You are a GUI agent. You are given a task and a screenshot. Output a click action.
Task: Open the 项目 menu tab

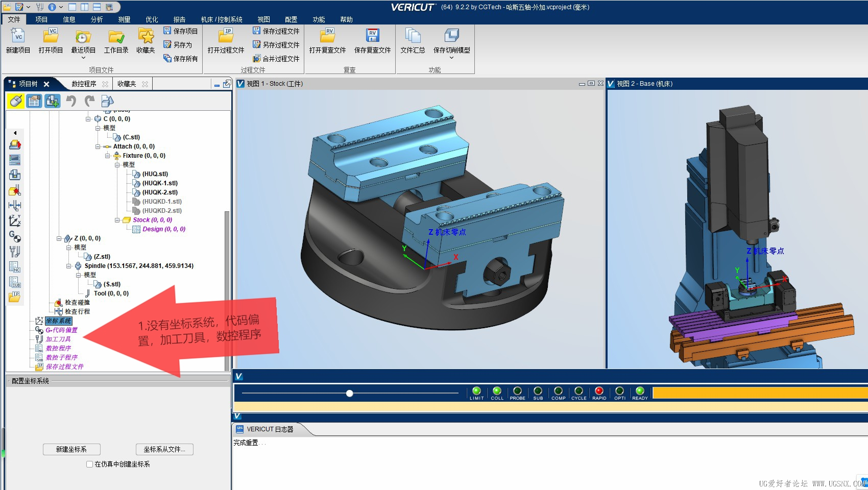pos(41,19)
